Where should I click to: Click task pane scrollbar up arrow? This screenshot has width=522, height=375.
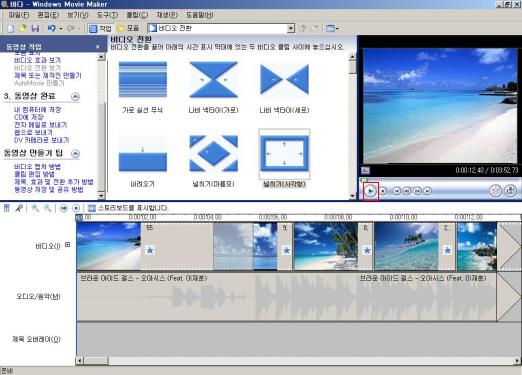(x=101, y=57)
